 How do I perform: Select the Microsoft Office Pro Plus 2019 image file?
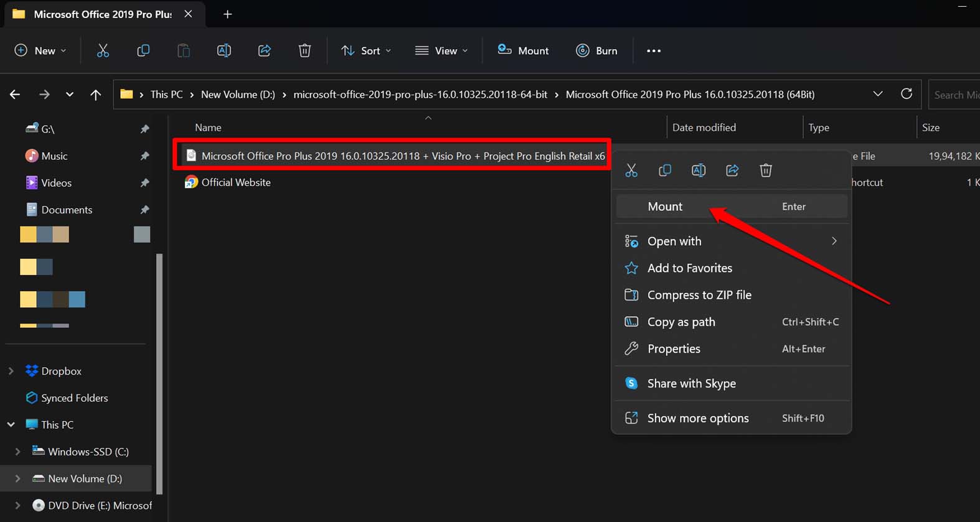[395, 156]
